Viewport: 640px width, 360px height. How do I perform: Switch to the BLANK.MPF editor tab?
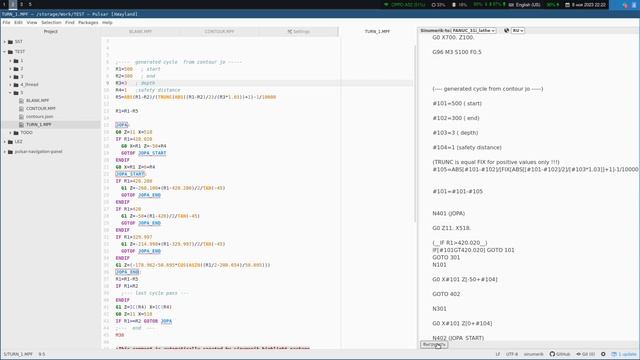[140, 31]
